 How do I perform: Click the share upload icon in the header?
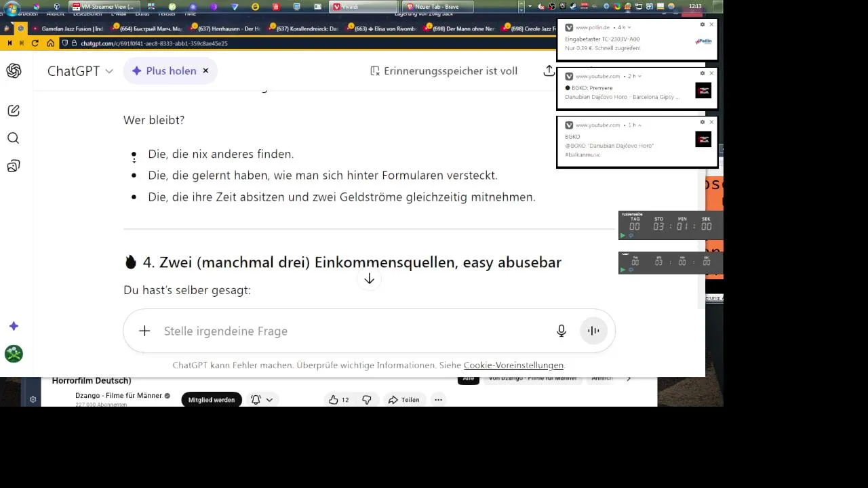549,70
